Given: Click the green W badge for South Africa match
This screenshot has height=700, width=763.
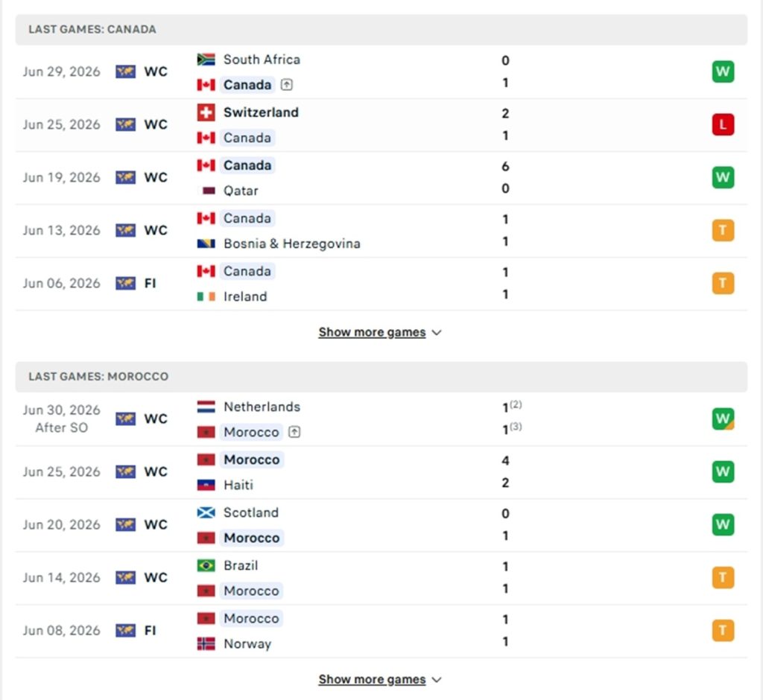Looking at the screenshot, I should 723,71.
